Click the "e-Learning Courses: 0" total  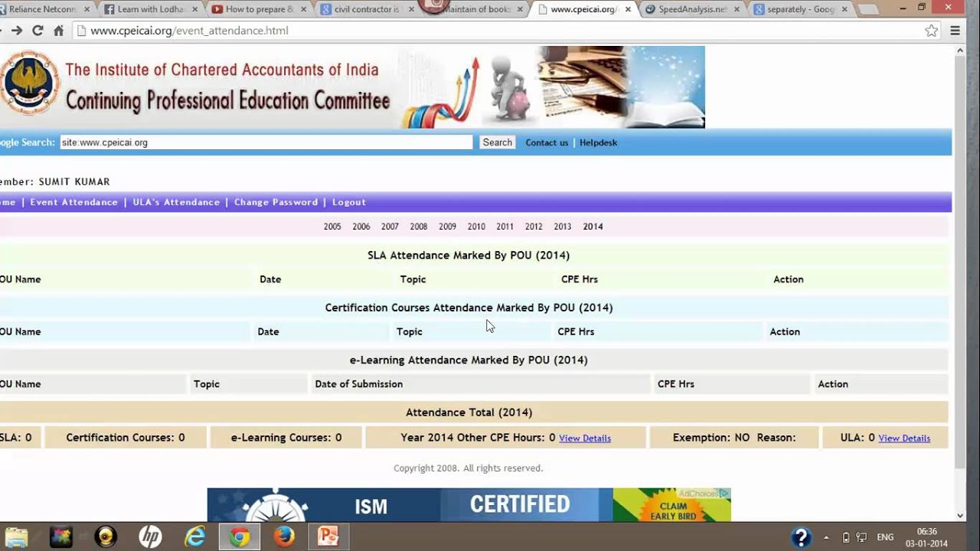[286, 438]
